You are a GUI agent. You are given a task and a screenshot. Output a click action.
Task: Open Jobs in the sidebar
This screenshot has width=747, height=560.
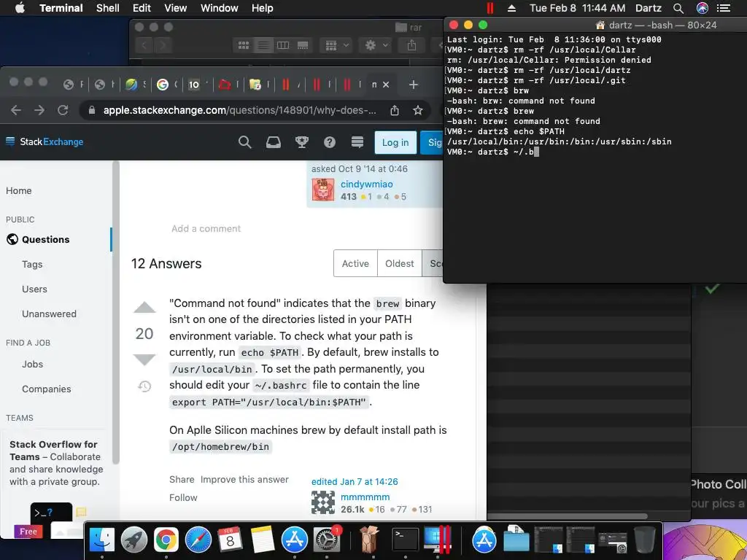(x=32, y=365)
